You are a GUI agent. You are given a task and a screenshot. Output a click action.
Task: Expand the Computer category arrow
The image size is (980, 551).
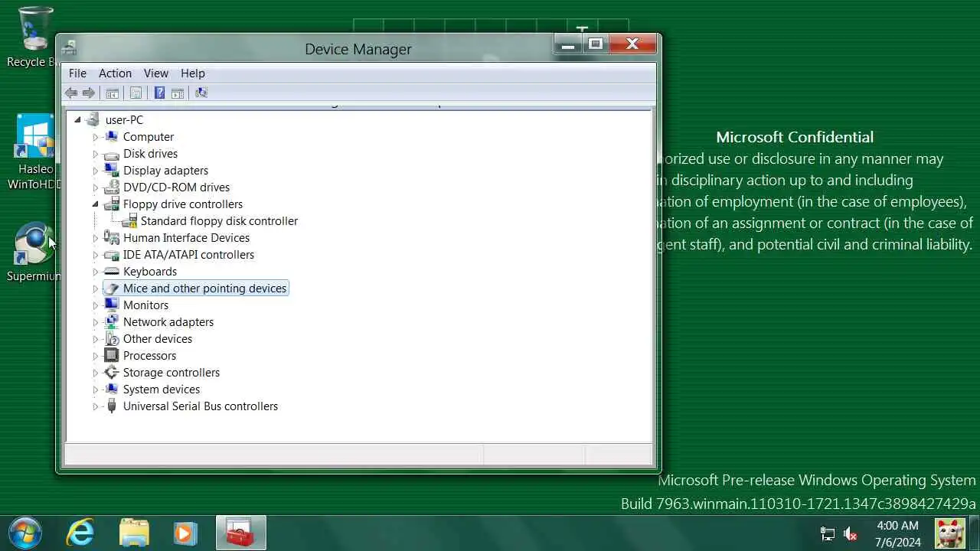coord(96,137)
